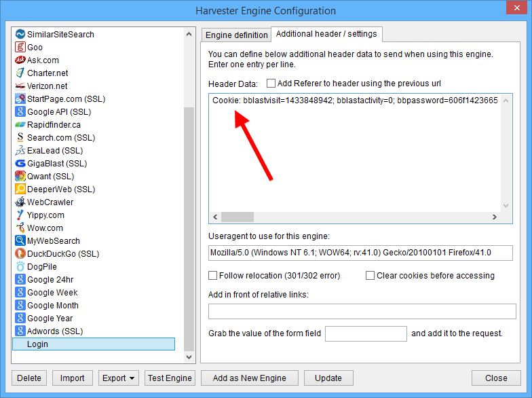
Task: Click Header Data scroll right arrow
Action: pos(494,217)
